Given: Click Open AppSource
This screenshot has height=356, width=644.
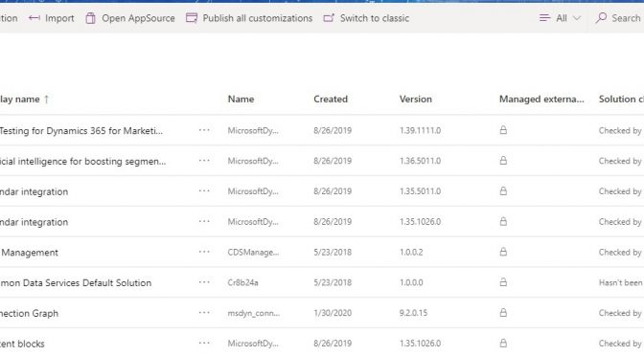Looking at the screenshot, I should (130, 18).
